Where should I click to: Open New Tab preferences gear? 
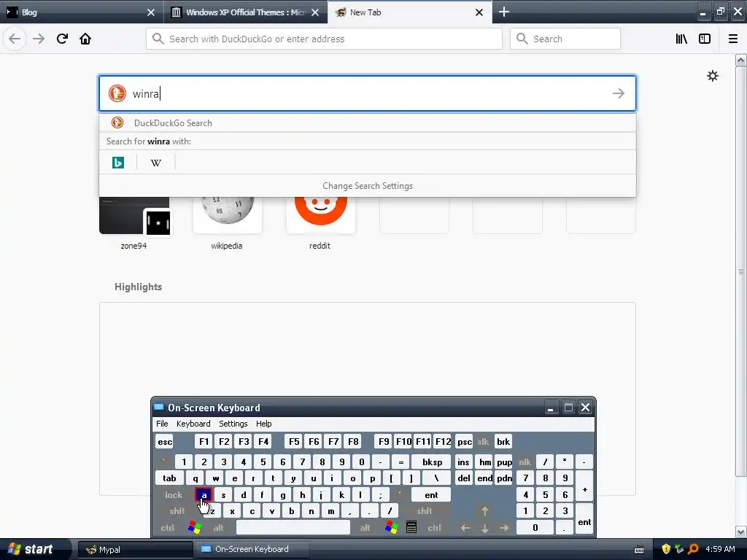click(713, 76)
